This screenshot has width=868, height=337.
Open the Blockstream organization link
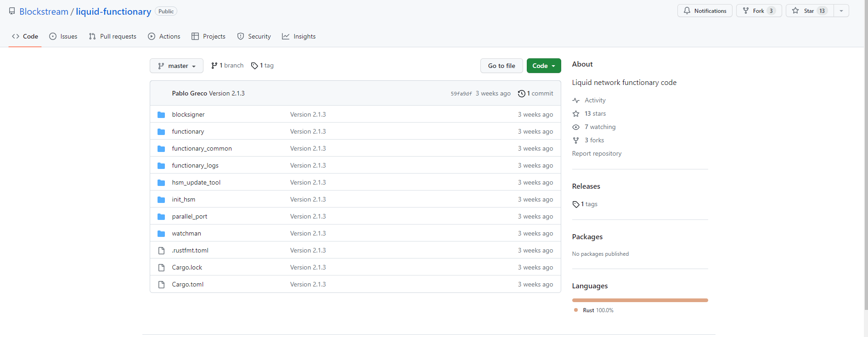tap(44, 11)
